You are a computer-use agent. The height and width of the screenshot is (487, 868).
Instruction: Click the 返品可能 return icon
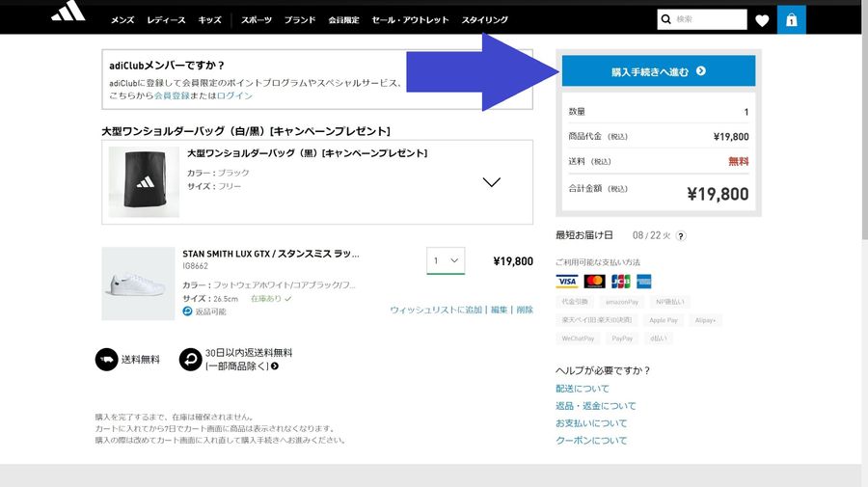(x=188, y=311)
